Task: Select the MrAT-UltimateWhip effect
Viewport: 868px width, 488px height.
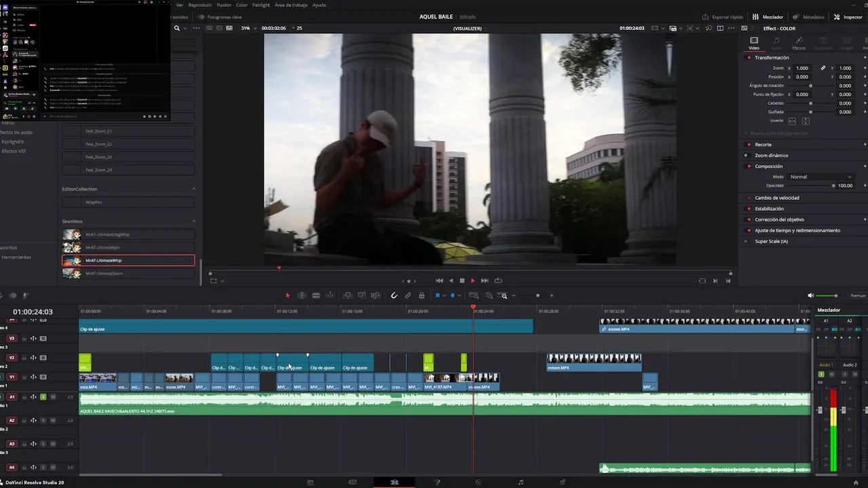Action: [128, 260]
